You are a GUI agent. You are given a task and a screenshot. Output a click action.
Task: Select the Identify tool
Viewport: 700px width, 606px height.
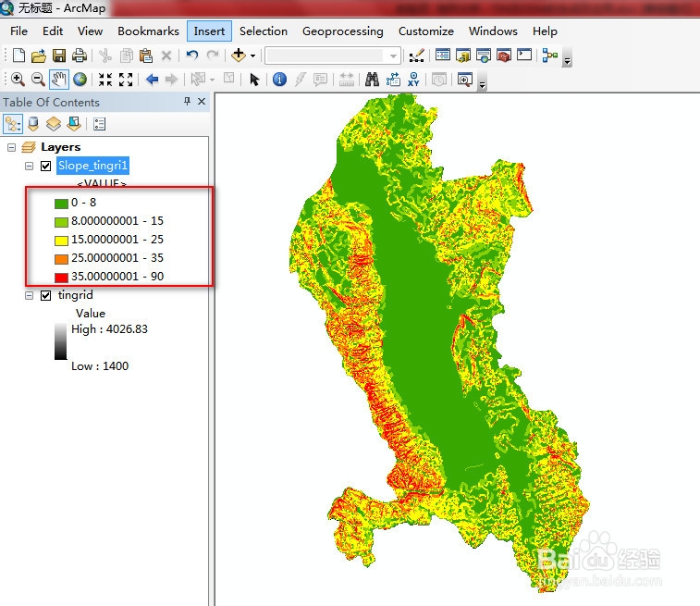pyautogui.click(x=279, y=80)
